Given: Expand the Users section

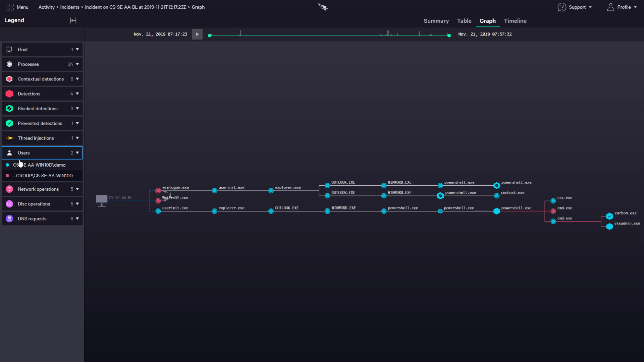Looking at the screenshot, I should (x=77, y=153).
